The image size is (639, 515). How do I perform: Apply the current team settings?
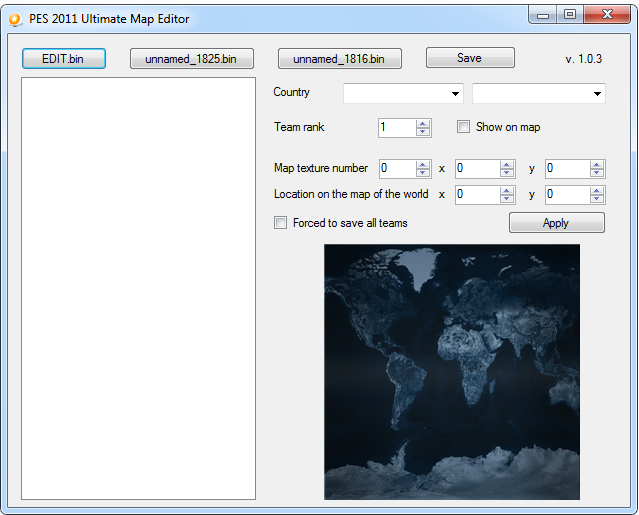(x=557, y=223)
